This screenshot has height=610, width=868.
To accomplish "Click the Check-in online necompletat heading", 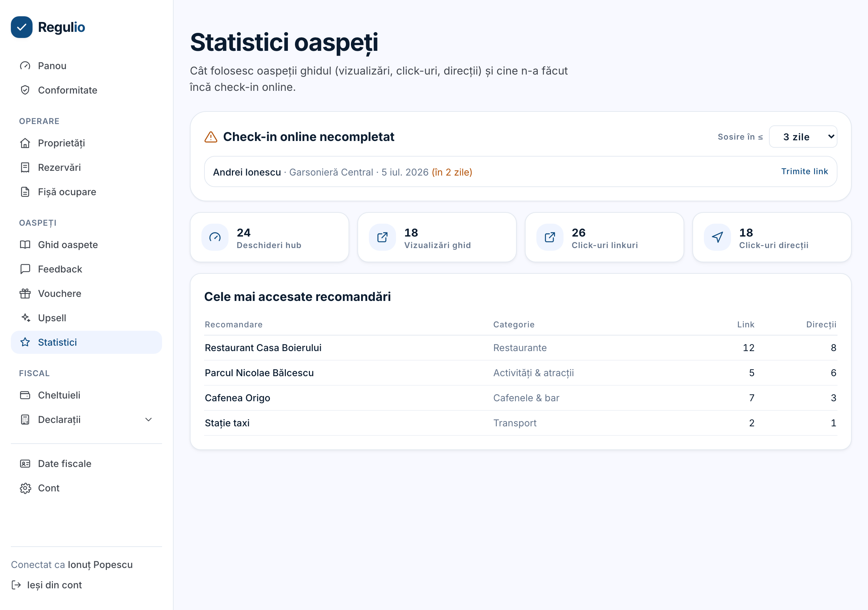I will 309,137.
